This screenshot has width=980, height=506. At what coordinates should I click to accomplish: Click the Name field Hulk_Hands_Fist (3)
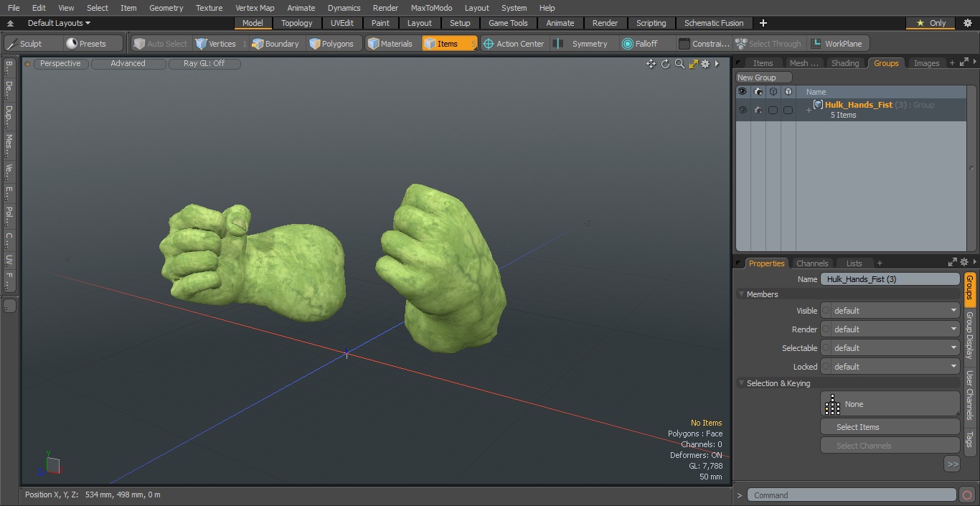[890, 279]
